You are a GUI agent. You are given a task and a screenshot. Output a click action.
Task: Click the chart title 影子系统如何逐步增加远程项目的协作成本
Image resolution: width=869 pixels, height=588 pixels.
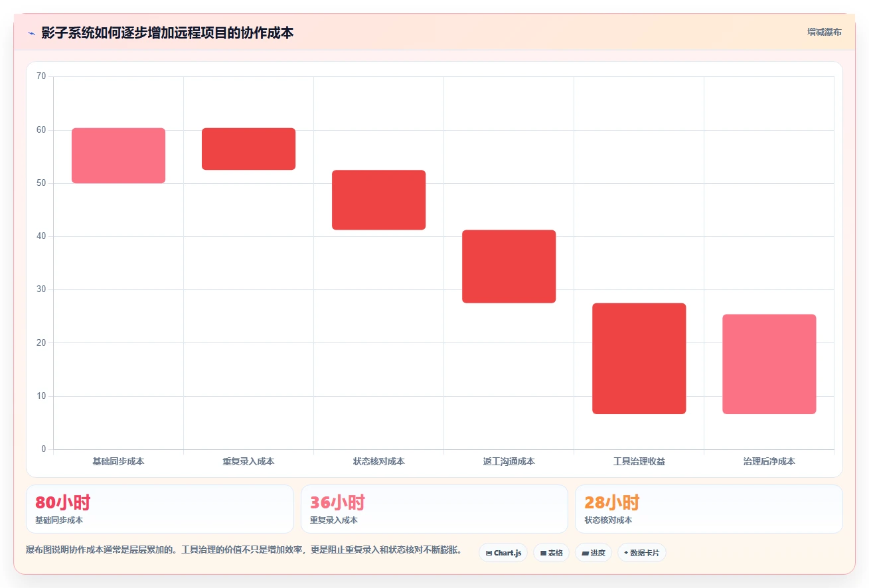pyautogui.click(x=167, y=33)
